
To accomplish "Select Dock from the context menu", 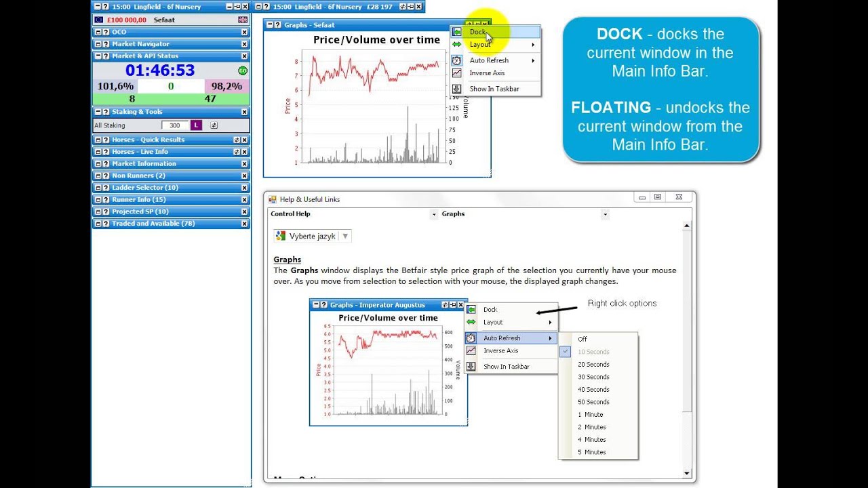I will pyautogui.click(x=496, y=32).
